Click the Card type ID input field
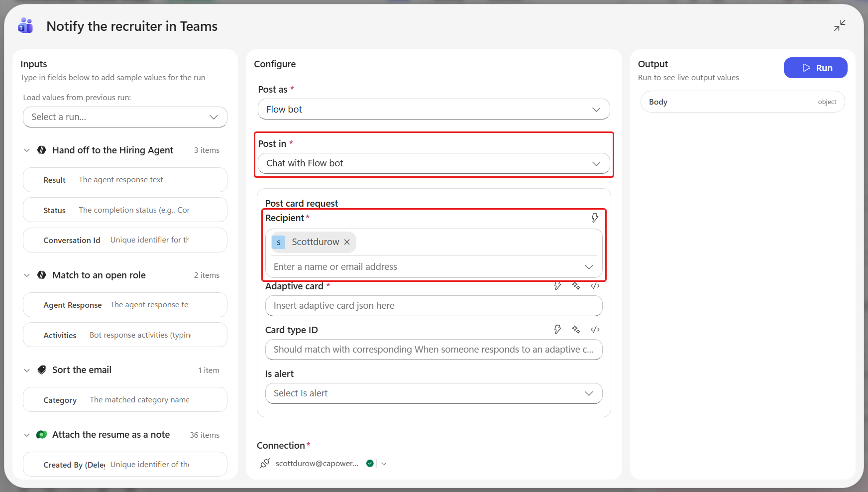Screen dimensions: 868x492 tap(434, 350)
